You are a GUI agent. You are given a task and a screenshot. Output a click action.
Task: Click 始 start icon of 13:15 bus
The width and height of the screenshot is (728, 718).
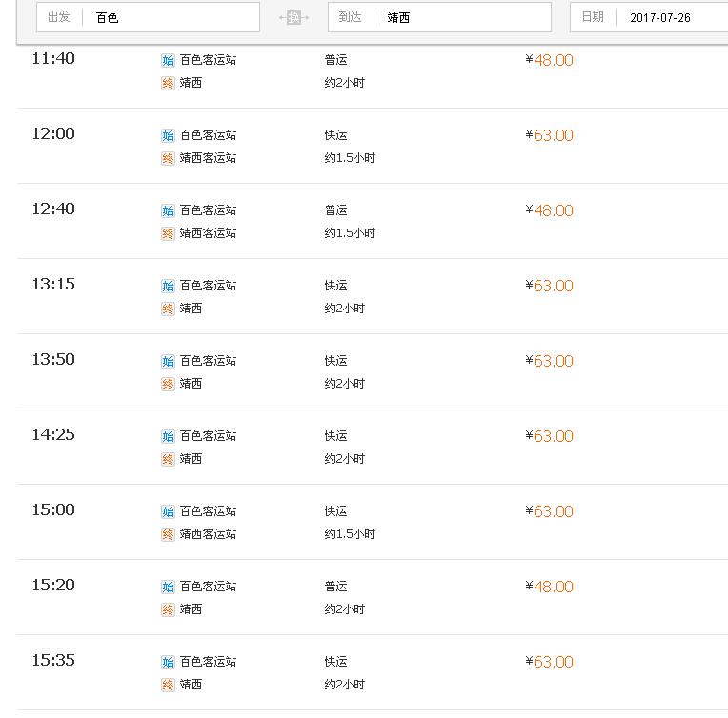coord(168,286)
